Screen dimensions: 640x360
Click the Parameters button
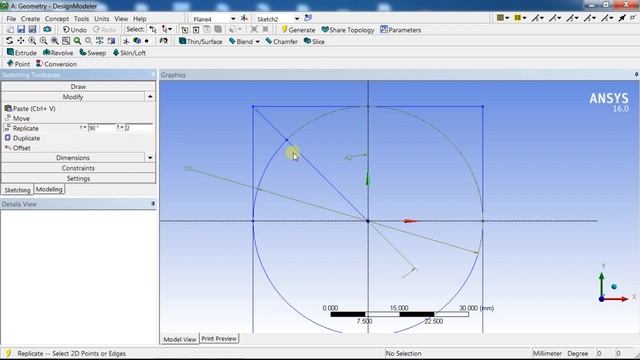tap(400, 30)
